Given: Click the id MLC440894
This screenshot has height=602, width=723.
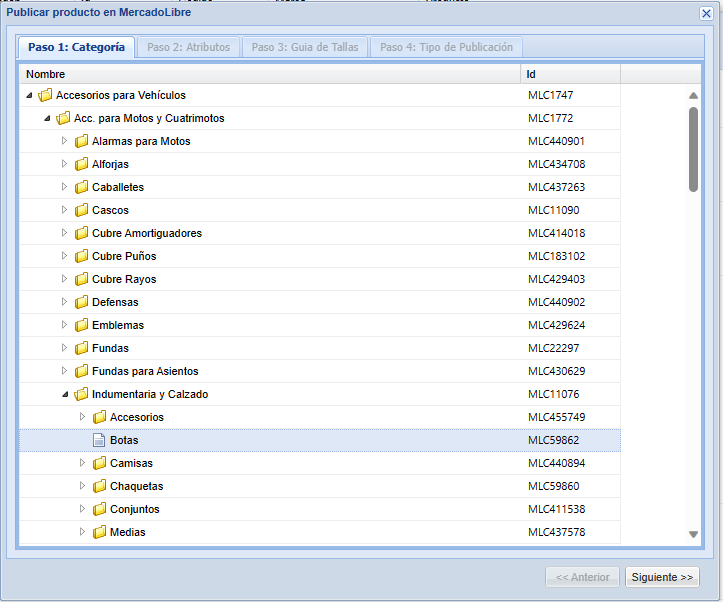Looking at the screenshot, I should pyautogui.click(x=557, y=463).
